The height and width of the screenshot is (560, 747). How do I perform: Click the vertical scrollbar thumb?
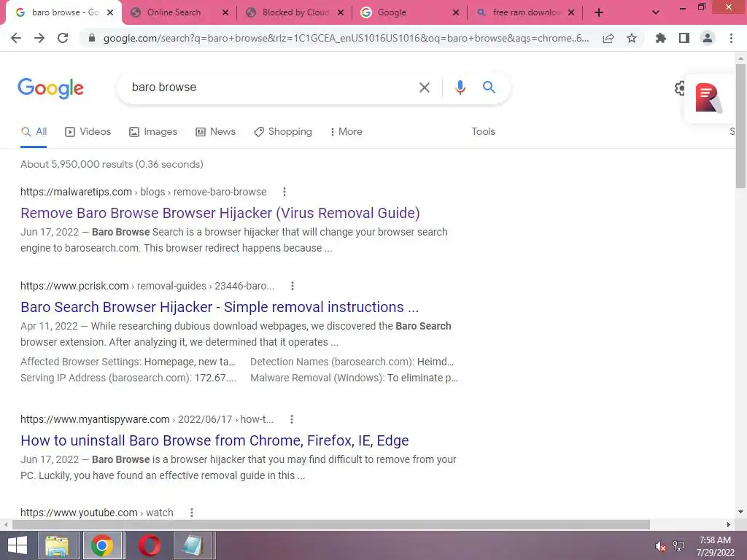tap(740, 126)
